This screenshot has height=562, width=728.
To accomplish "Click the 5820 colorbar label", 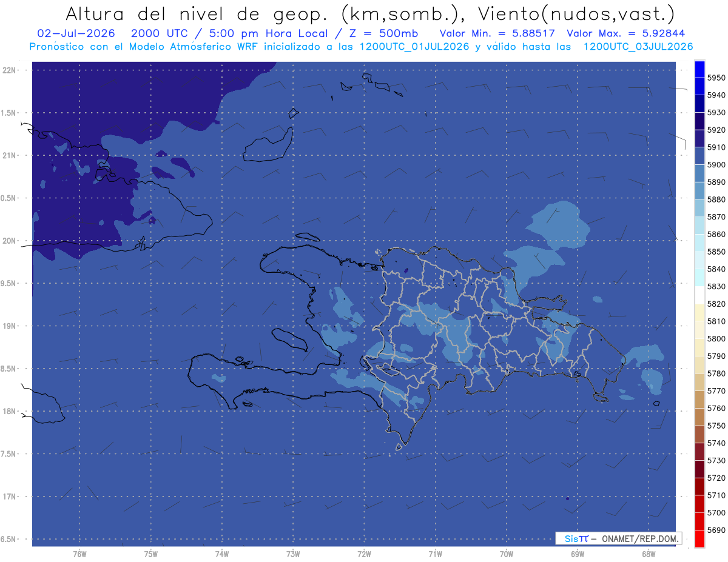I will [716, 304].
